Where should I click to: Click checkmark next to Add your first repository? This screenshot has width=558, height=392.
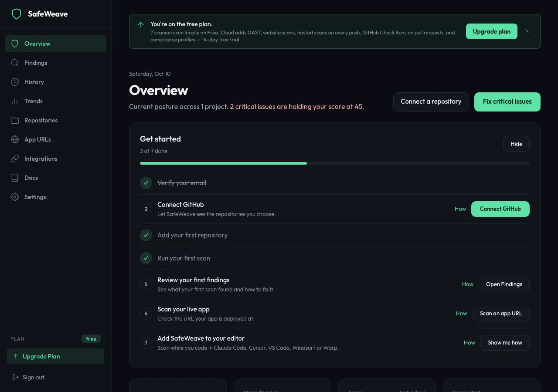click(x=146, y=235)
